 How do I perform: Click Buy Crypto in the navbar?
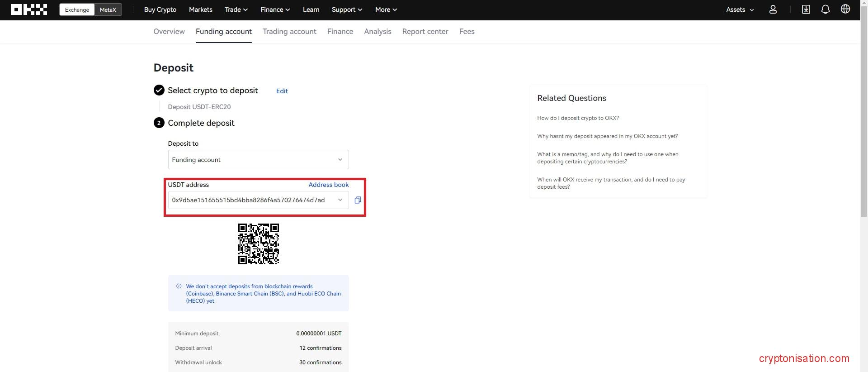point(160,10)
